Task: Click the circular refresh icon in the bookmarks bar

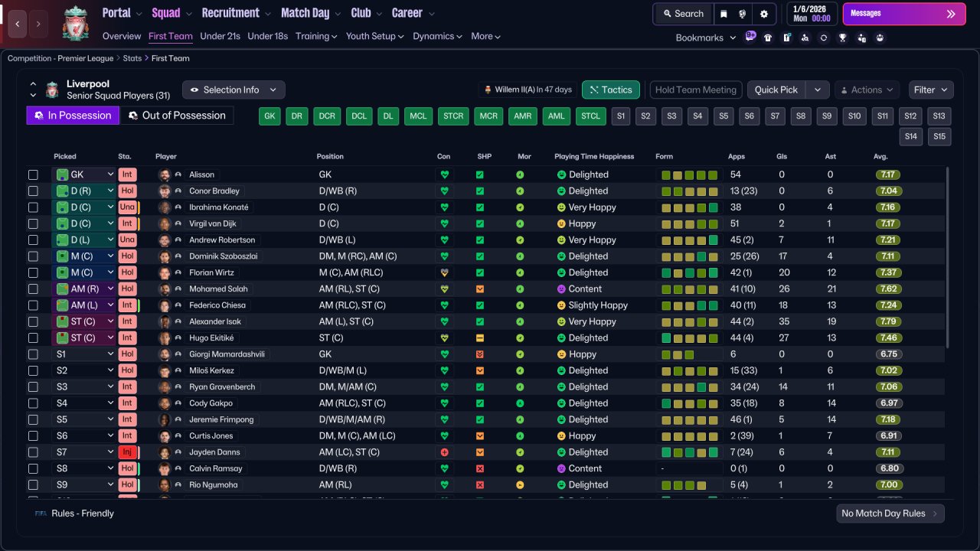Action: click(823, 37)
